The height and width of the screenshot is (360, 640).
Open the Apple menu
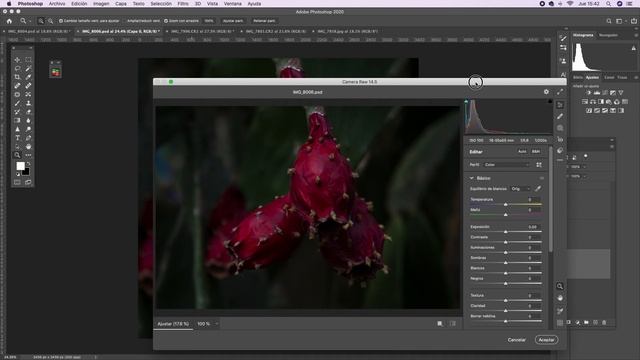pyautogui.click(x=9, y=4)
